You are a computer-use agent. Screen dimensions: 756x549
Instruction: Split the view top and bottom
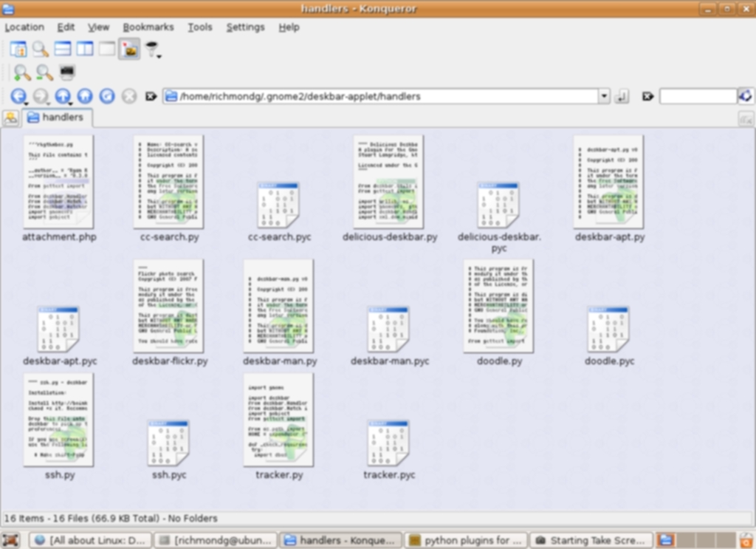coord(63,49)
